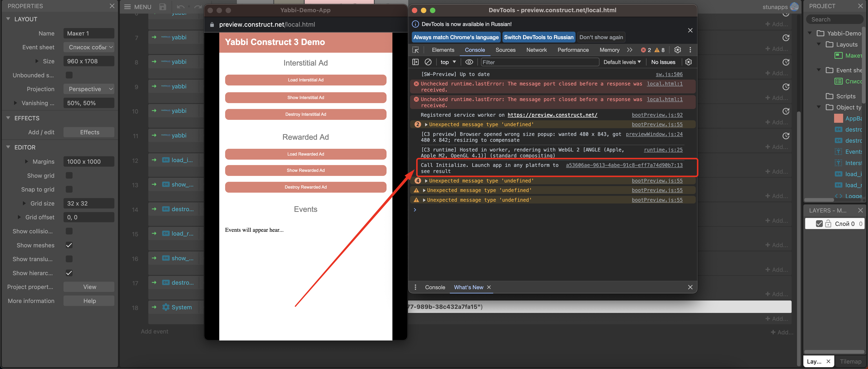Switch to the Network tab in DevTools

tap(536, 50)
